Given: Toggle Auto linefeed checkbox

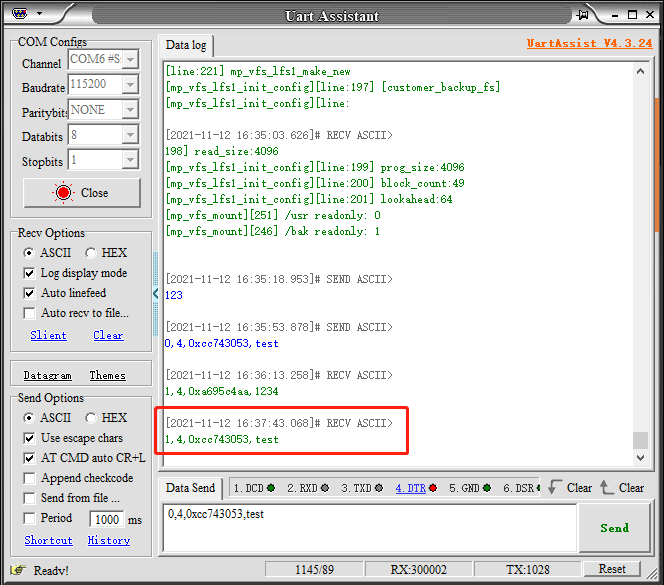Looking at the screenshot, I should point(29,293).
